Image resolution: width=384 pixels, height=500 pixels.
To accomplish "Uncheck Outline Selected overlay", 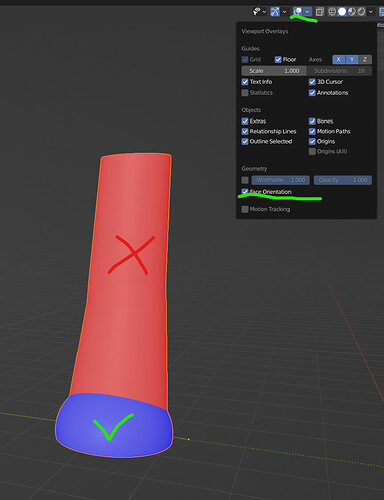I will pos(245,141).
